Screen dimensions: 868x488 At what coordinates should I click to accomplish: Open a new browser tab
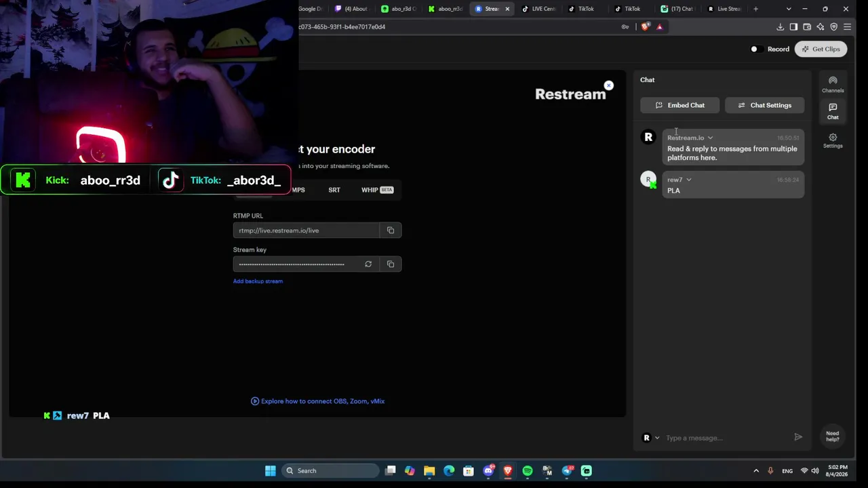coord(755,9)
